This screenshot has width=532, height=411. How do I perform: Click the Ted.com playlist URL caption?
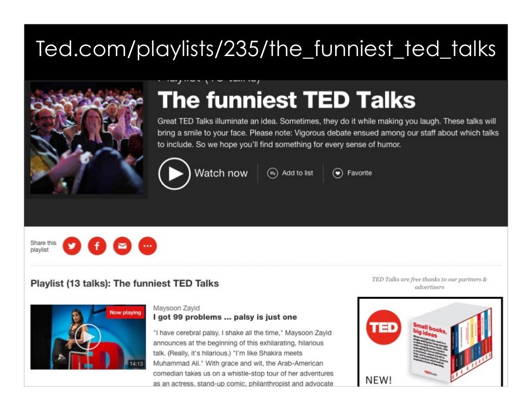pyautogui.click(x=265, y=48)
